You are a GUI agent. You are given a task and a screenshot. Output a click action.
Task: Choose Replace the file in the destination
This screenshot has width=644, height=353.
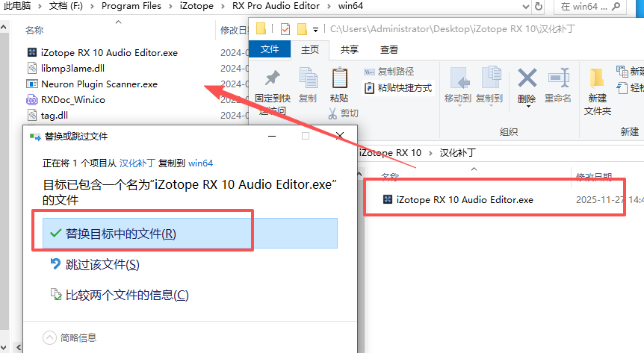tap(191, 233)
